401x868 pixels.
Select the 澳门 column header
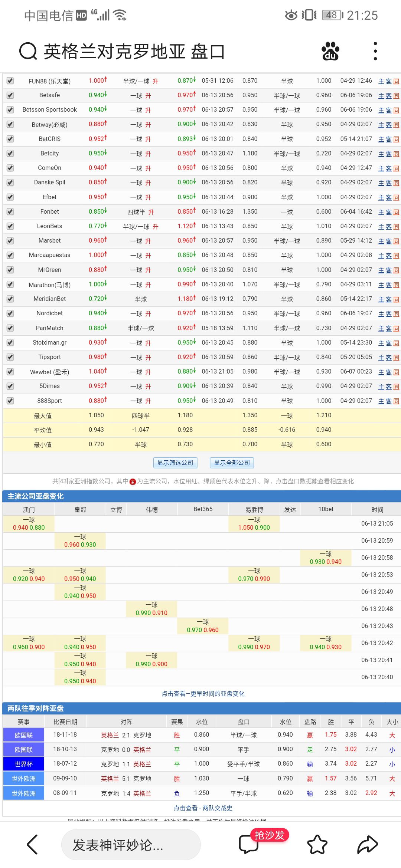point(29,510)
